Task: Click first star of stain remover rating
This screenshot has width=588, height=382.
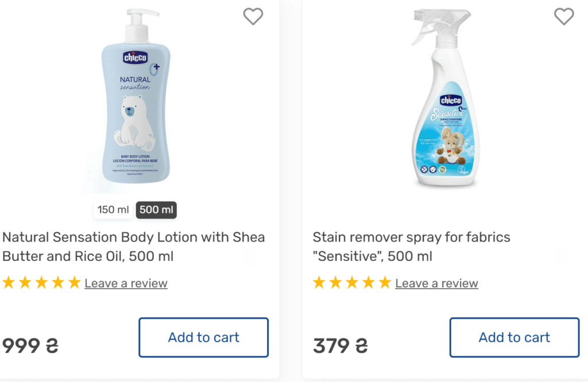Action: (319, 282)
